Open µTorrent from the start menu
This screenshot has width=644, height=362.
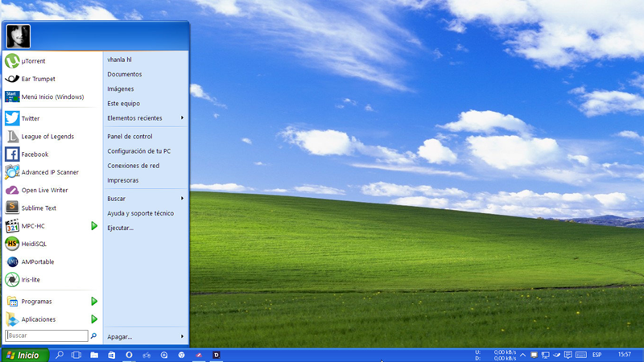coord(52,61)
